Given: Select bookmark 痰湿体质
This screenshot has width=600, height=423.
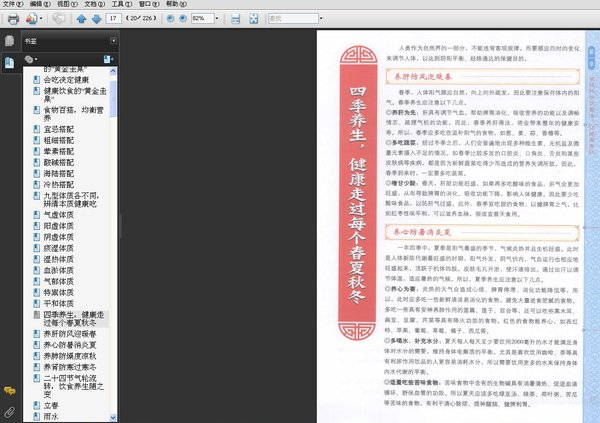Looking at the screenshot, I should [x=59, y=248].
